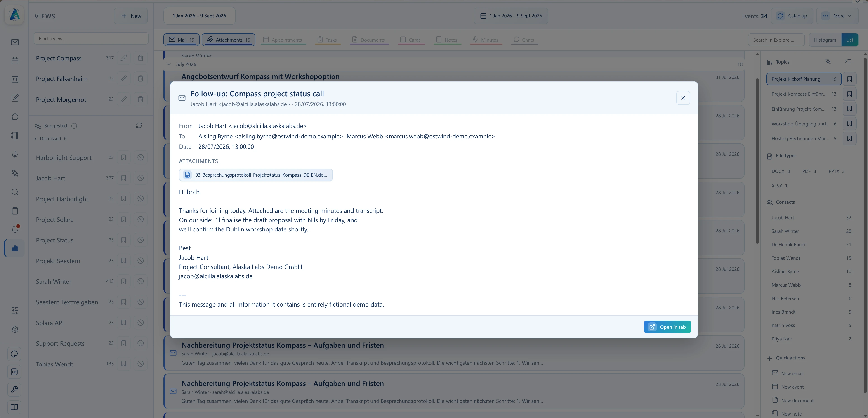Open the bar chart Explore icon in sidebar
The height and width of the screenshot is (418, 868).
pos(15,248)
